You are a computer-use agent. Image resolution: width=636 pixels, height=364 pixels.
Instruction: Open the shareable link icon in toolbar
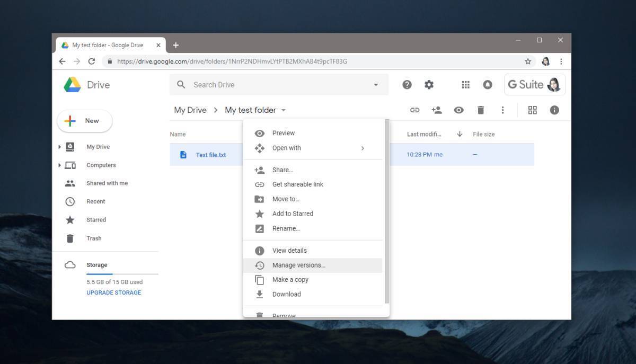[x=415, y=110]
